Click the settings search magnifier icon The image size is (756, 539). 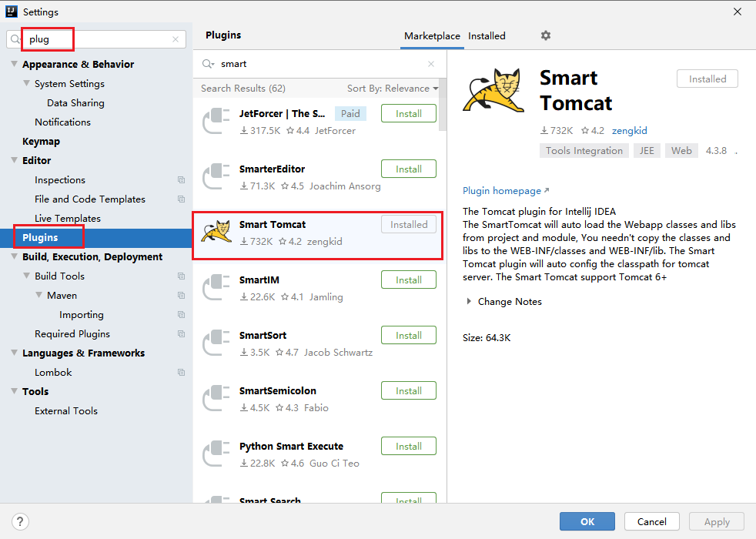[15, 39]
